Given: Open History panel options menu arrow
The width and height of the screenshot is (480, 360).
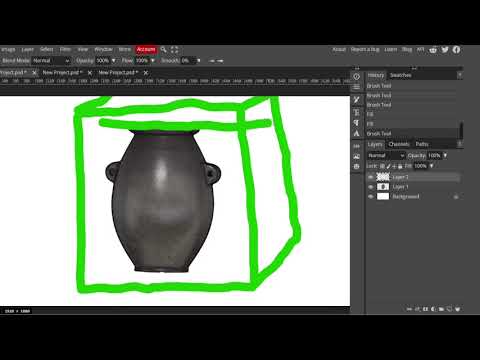Looking at the screenshot, I should click(x=460, y=75).
